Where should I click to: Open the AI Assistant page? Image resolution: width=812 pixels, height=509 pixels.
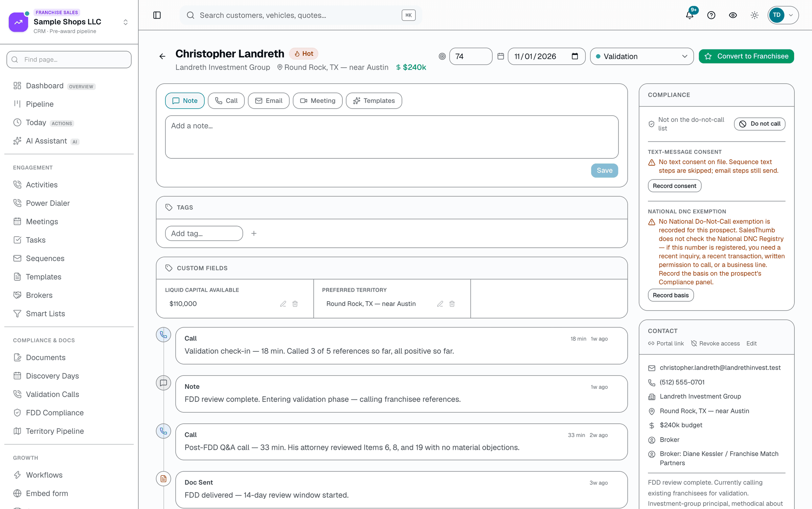[x=69, y=141]
